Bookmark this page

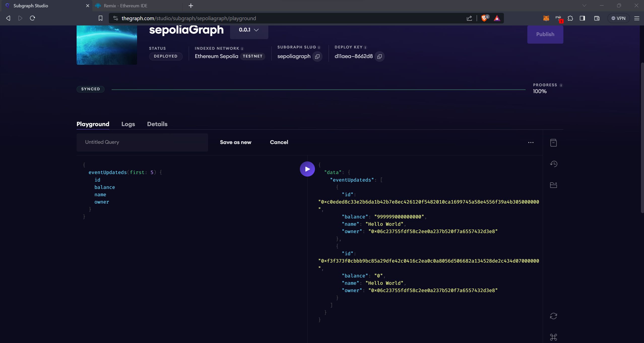(100, 18)
